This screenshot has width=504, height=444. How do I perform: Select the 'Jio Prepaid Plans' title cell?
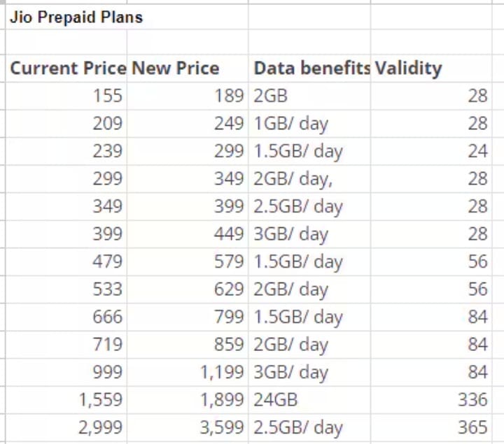(x=76, y=17)
